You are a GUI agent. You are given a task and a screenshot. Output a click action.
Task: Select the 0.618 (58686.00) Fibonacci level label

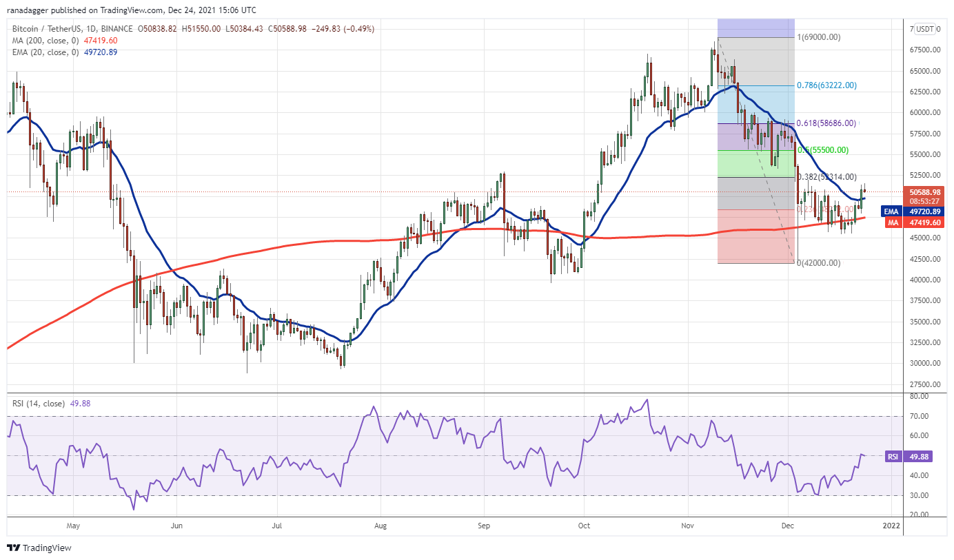pos(827,123)
